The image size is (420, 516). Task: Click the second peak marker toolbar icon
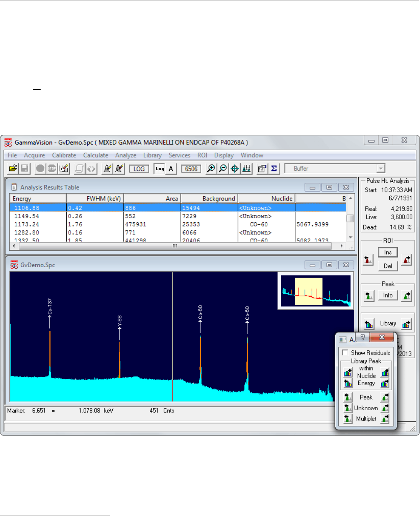point(119,169)
